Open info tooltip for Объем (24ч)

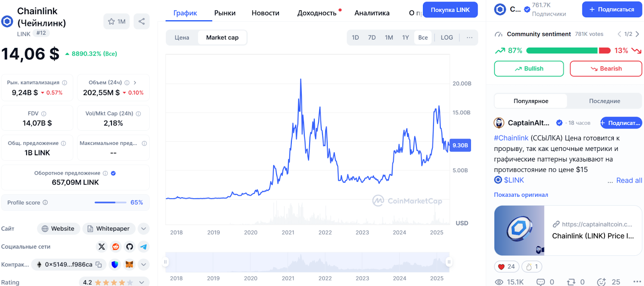(x=127, y=82)
